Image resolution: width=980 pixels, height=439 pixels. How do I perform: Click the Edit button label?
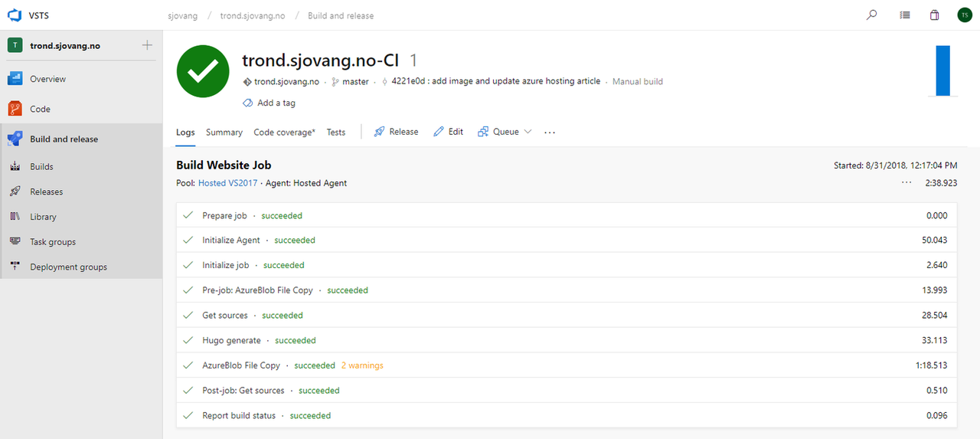point(456,132)
